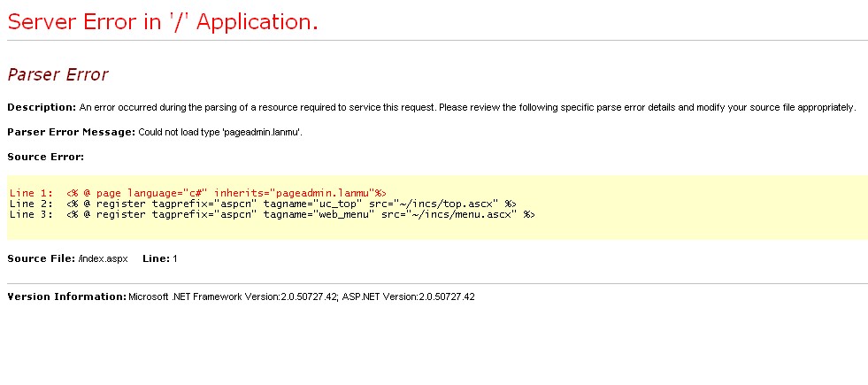Click the bold 'Source File:' label
This screenshot has width=868, height=385.
(x=41, y=258)
